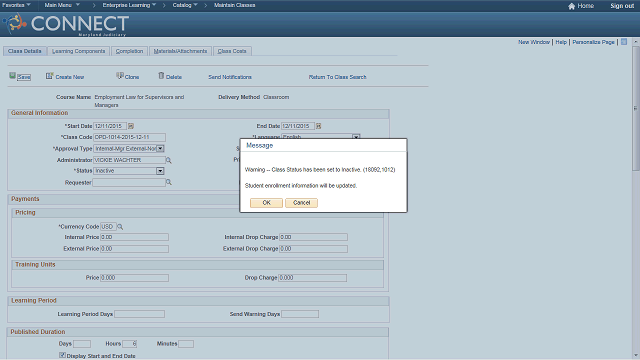This screenshot has height=360, width=640.
Task: Expand the Catalog breadcrumb menu
Action: (185, 5)
